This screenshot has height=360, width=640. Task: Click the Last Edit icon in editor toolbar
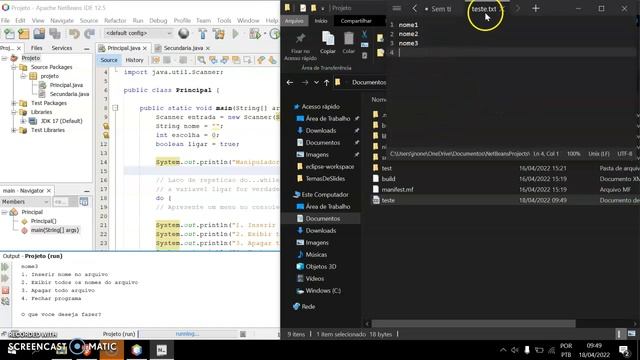[156, 60]
